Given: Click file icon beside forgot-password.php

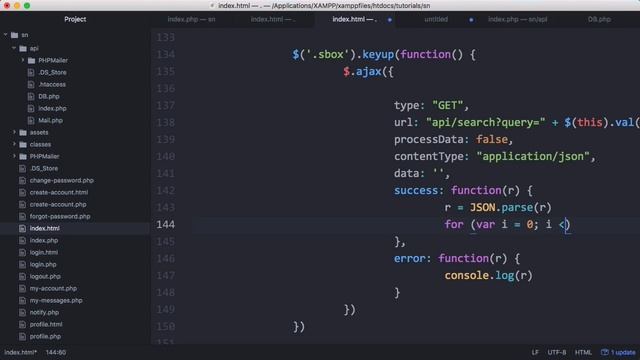Looking at the screenshot, I should [x=22, y=216].
